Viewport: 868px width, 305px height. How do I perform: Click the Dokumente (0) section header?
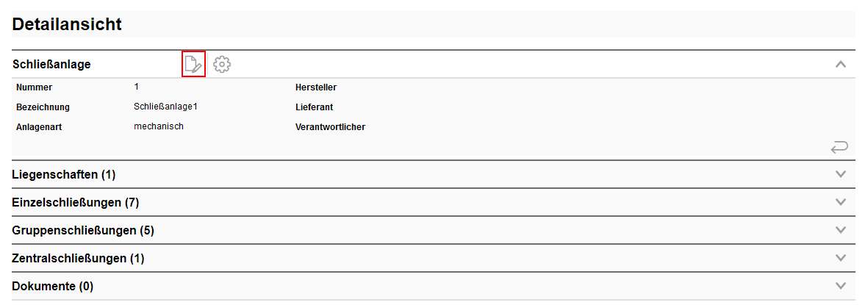[53, 286]
